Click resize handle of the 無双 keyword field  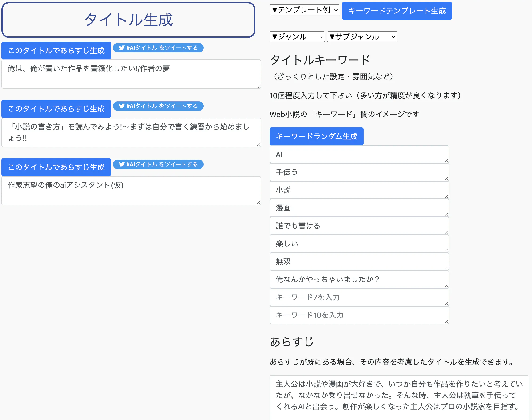point(446,268)
